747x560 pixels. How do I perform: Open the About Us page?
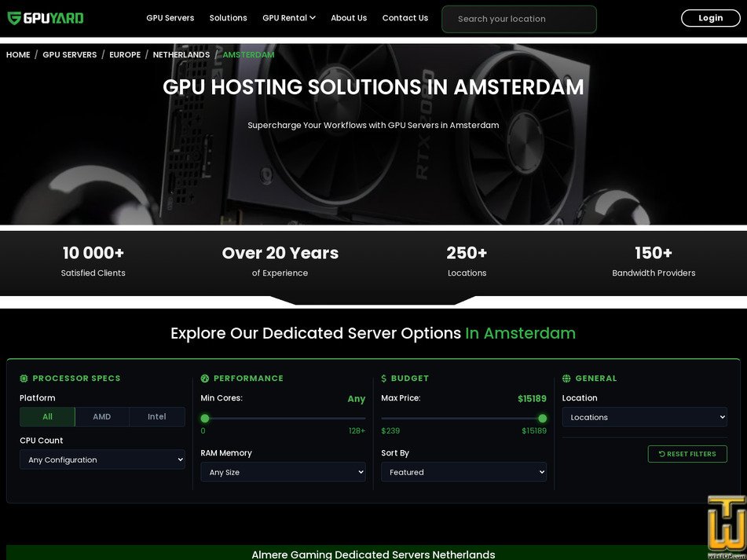pyautogui.click(x=349, y=18)
